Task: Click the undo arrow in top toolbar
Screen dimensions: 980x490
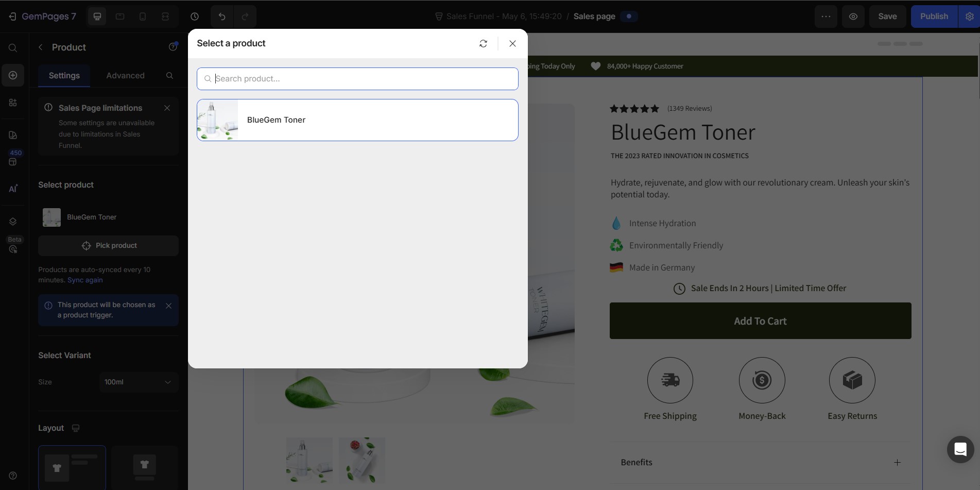Action: click(x=222, y=16)
